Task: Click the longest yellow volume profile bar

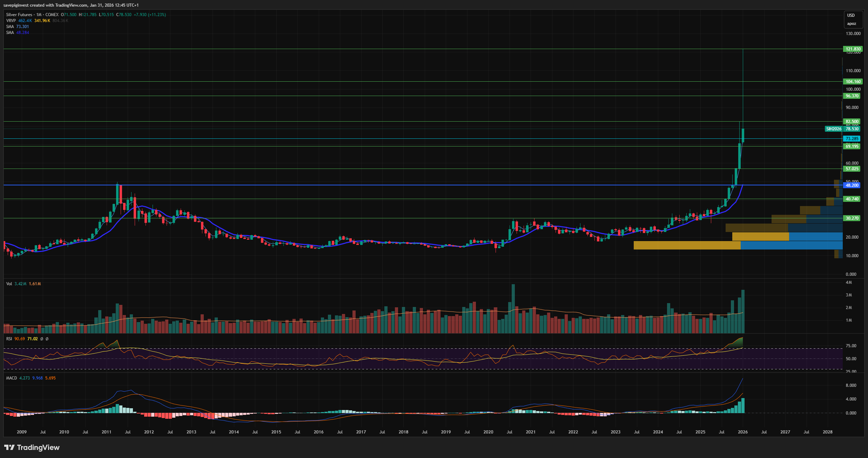Action: click(x=687, y=245)
